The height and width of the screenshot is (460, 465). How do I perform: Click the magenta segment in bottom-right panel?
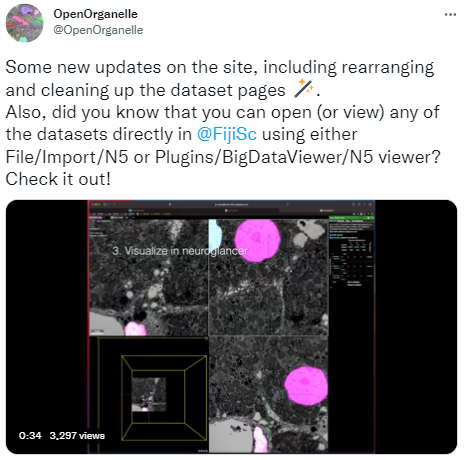pos(306,386)
